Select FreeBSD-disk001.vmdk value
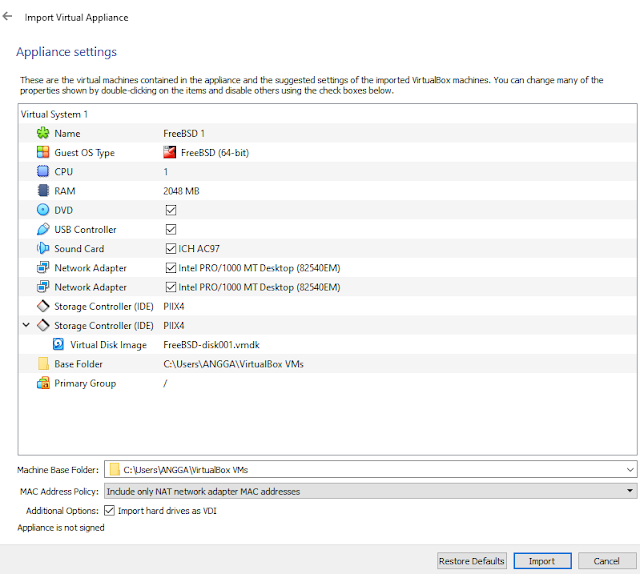Screen dimensions: 640x574 pos(211,344)
